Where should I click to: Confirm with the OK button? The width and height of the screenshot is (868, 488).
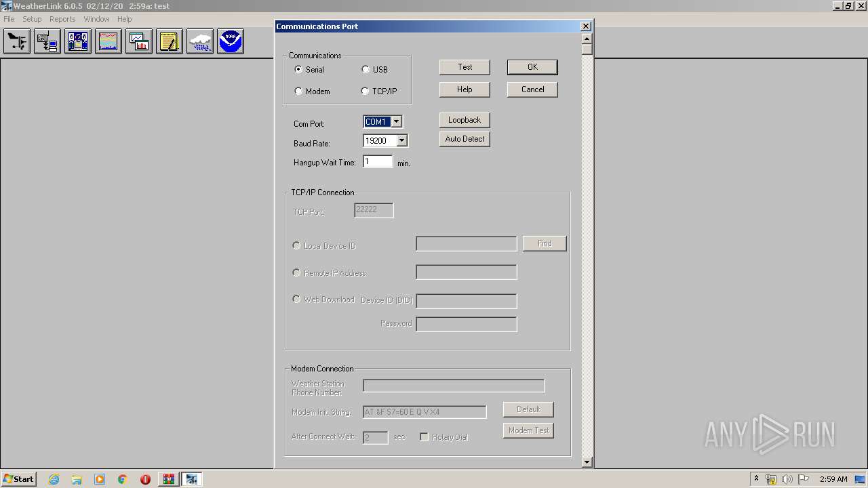(532, 67)
